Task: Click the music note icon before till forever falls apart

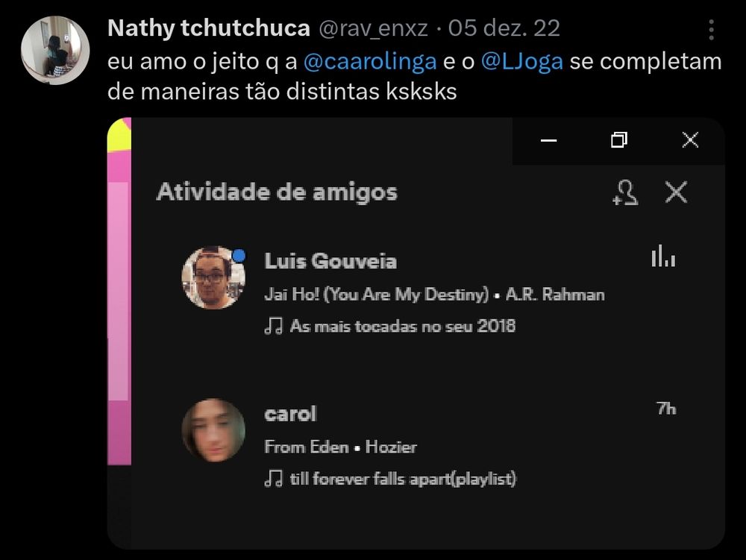Action: coord(274,479)
